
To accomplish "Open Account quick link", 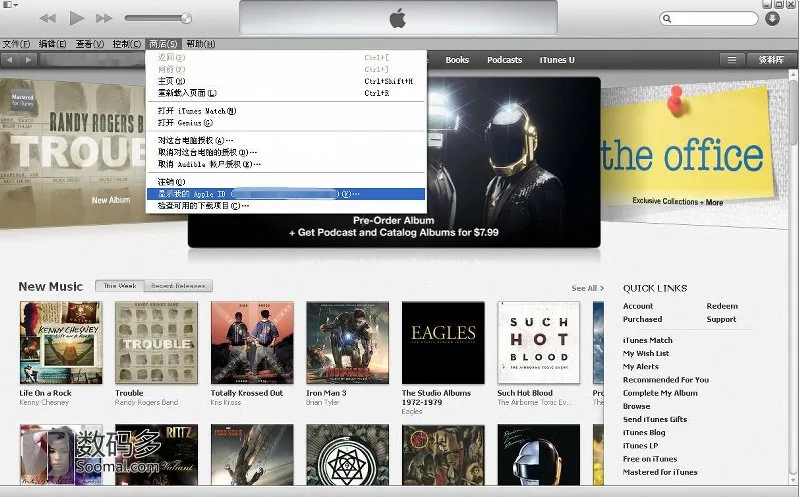I will pos(638,306).
